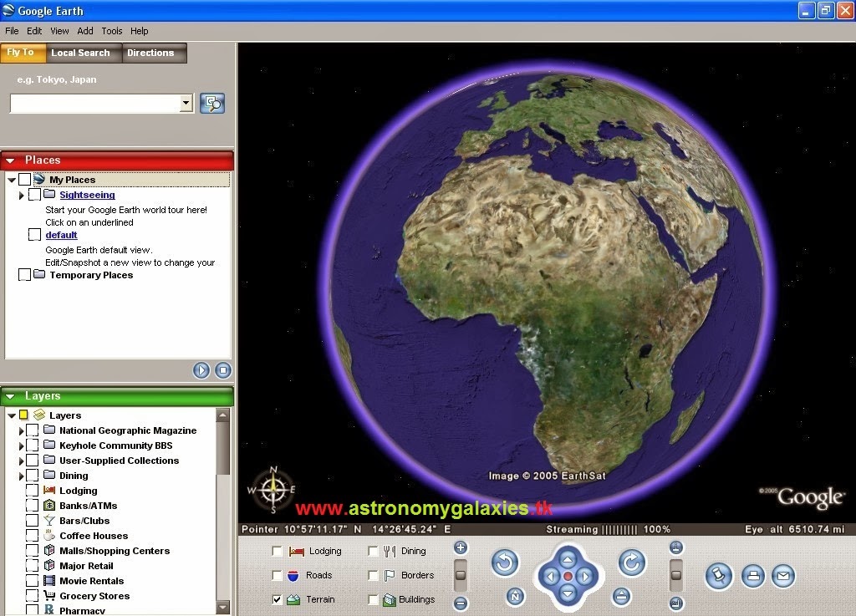Click the red center navigation button
Viewport: 856px width, 616px height.
click(x=568, y=576)
